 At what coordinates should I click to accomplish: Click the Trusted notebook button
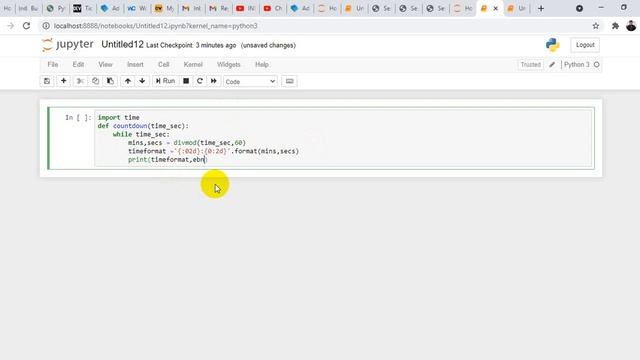coord(530,64)
